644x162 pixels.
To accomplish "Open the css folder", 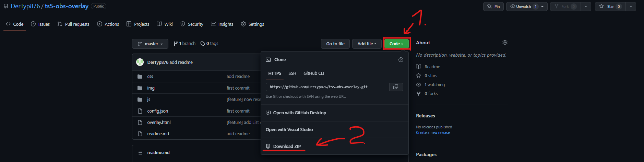I will coord(150,77).
